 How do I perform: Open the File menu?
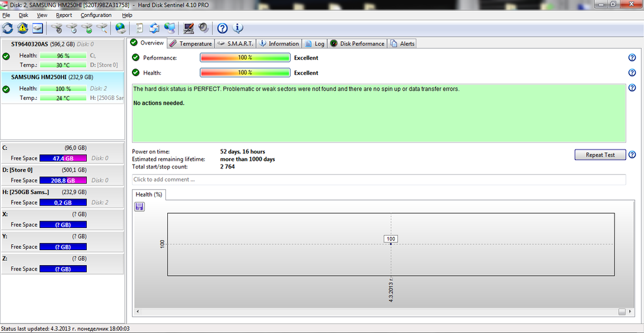tap(6, 15)
